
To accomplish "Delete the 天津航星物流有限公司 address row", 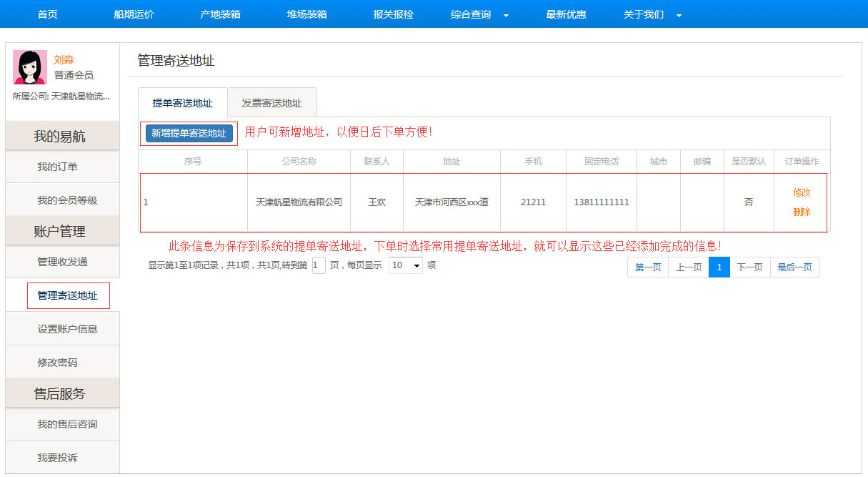I will coord(802,212).
